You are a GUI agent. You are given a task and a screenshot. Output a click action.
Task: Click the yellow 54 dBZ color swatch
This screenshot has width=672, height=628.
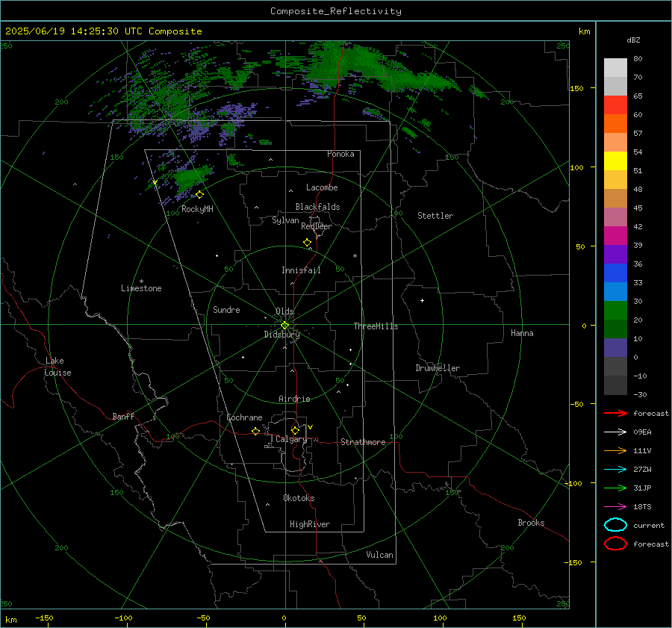pyautogui.click(x=615, y=161)
